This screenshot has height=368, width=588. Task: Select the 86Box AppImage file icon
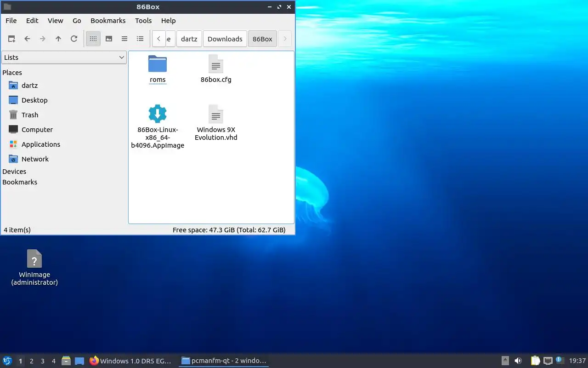158,114
